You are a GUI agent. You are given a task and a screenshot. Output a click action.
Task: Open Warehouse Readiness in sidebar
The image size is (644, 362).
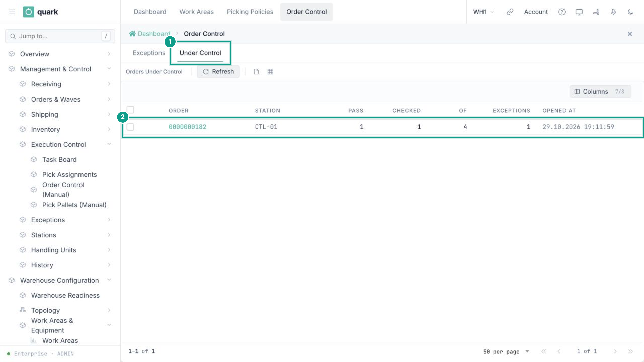pyautogui.click(x=65, y=295)
